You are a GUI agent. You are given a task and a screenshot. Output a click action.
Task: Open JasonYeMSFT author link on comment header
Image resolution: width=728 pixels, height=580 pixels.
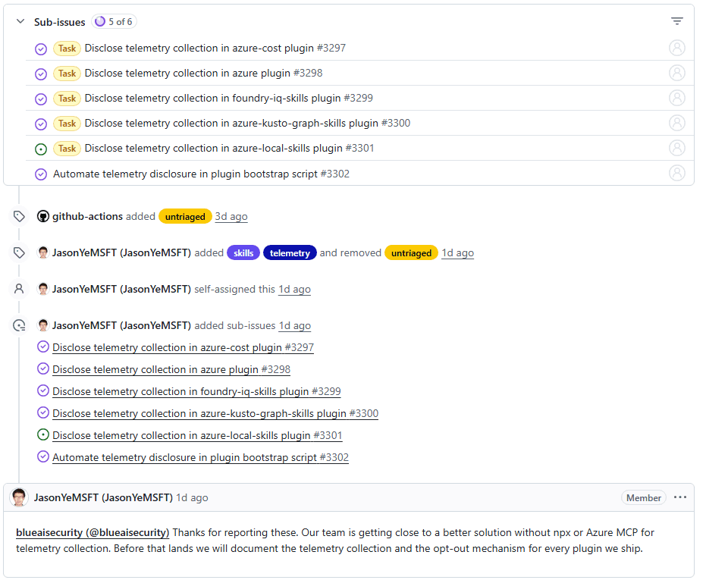click(x=103, y=498)
